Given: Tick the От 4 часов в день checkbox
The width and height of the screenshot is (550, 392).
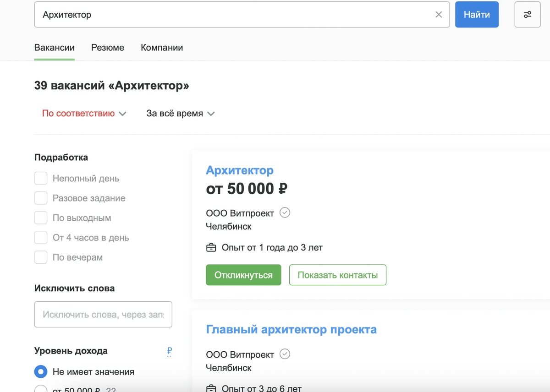Looking at the screenshot, I should point(41,237).
